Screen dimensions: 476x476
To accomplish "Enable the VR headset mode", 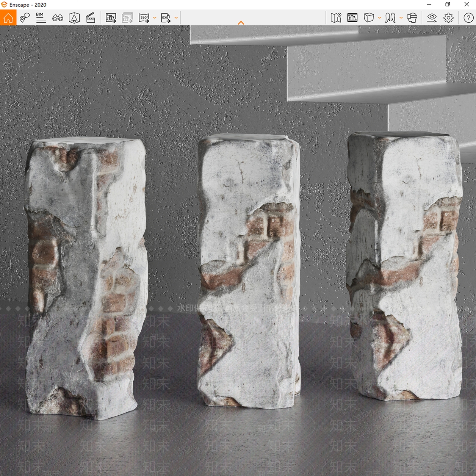I will 412,18.
